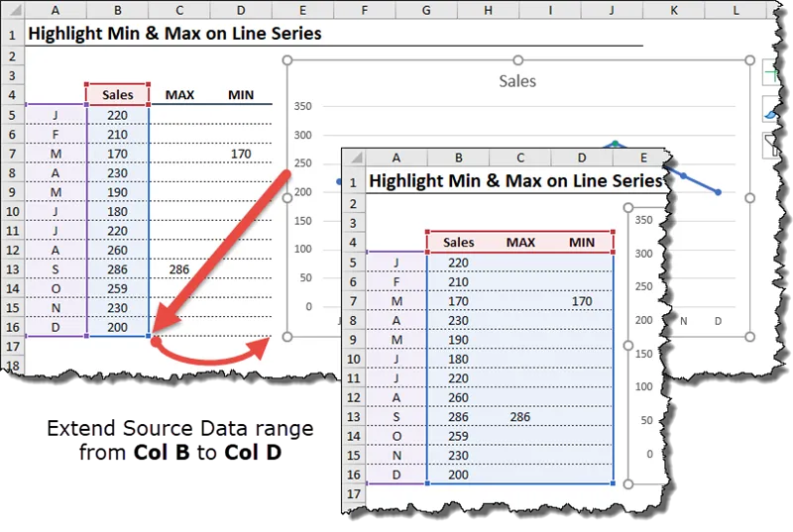Select column B header in the left sheet
The image size is (793, 532).
click(117, 10)
